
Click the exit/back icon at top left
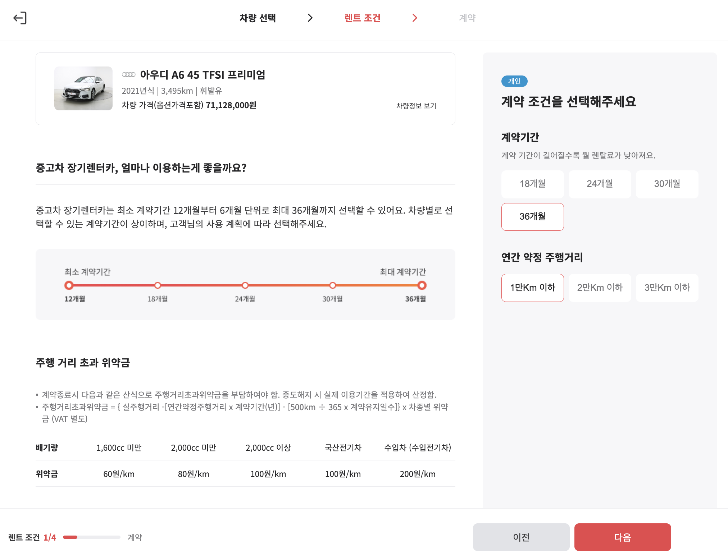20,18
